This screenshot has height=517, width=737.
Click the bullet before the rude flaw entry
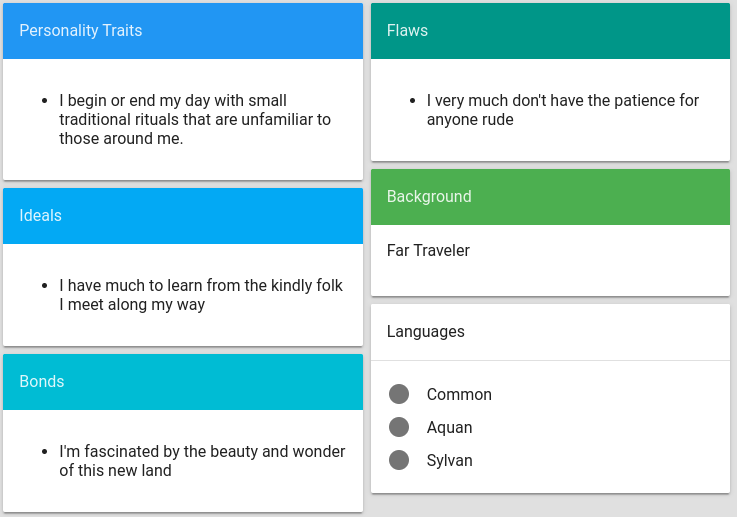(x=412, y=101)
